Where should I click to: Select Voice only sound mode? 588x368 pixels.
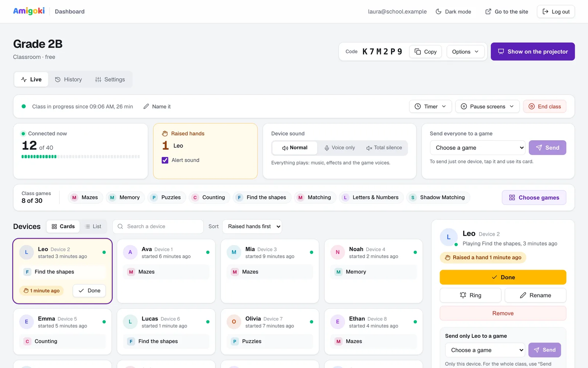click(x=340, y=148)
